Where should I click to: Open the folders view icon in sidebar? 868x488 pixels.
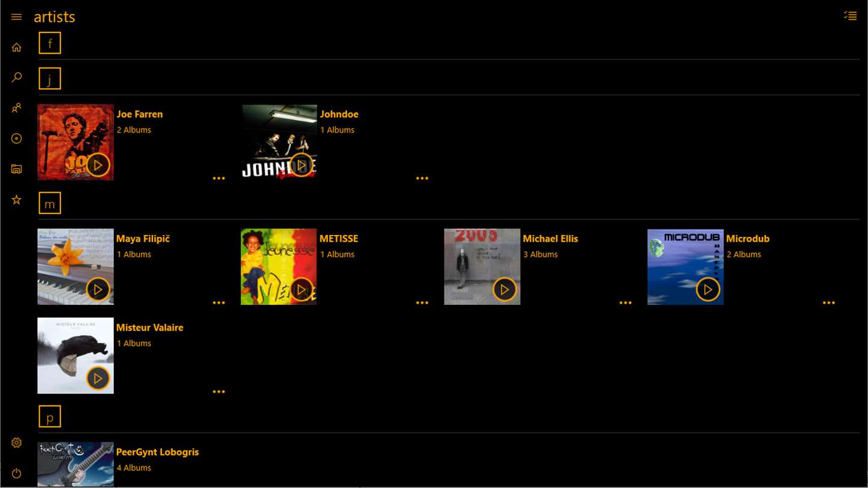click(x=16, y=169)
